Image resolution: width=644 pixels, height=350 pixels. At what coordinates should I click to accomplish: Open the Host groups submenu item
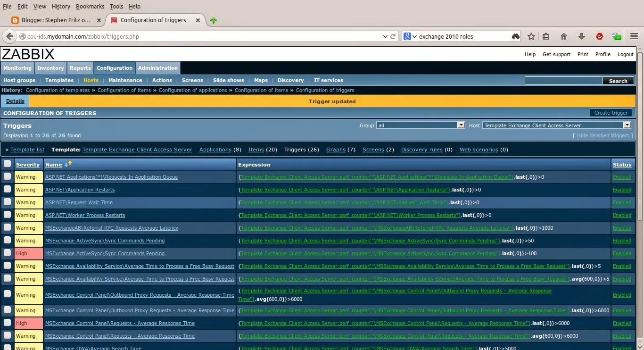(x=19, y=80)
